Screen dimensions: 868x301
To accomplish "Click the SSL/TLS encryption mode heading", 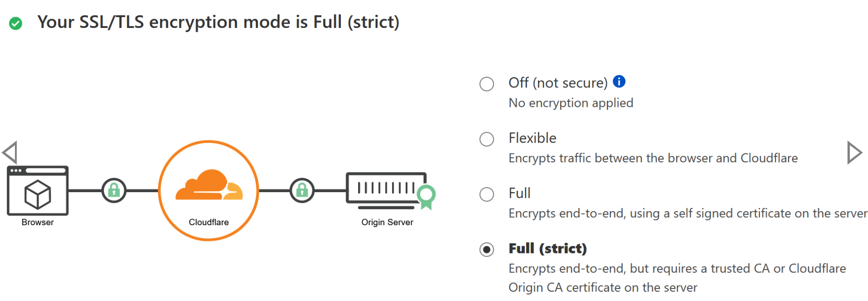I will pos(218,22).
